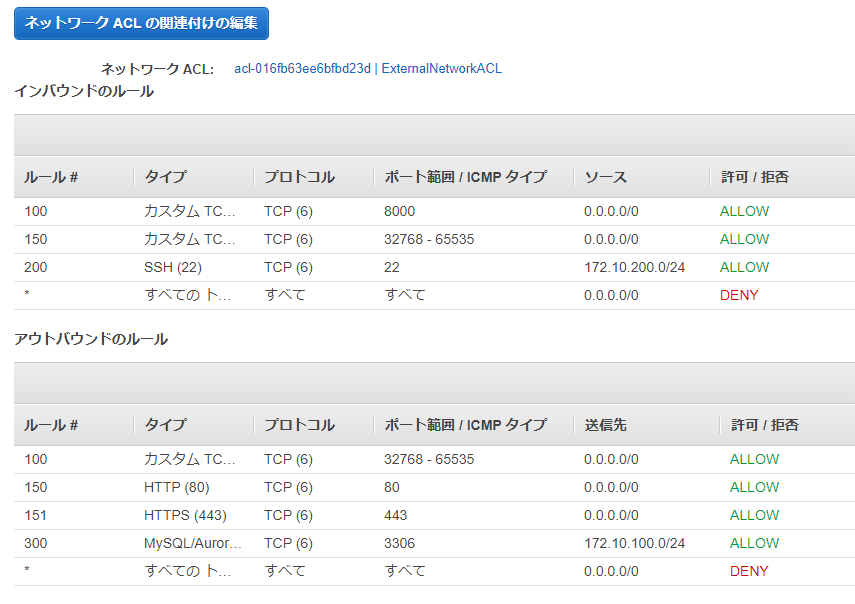The width and height of the screenshot is (855, 604).
Task: Select outbound port cell 443
Action: [x=395, y=516]
